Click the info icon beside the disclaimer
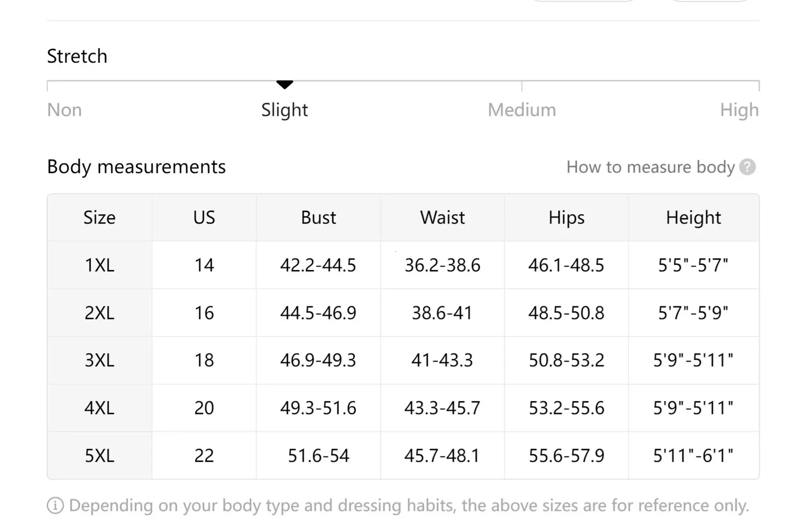This screenshot has width=785, height=532. click(55, 505)
